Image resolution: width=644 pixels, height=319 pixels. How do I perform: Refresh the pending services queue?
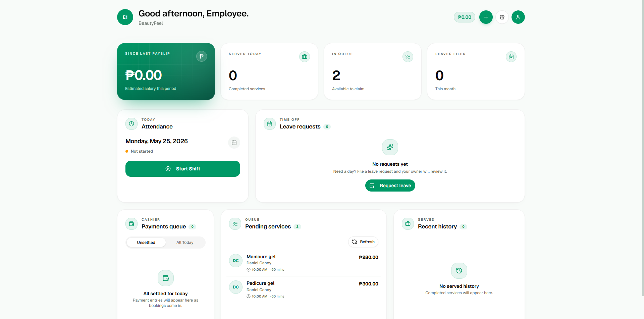[x=363, y=242]
